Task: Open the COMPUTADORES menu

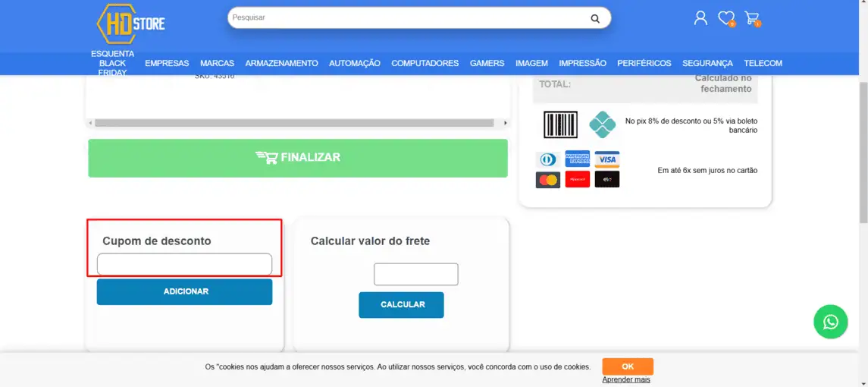Action: tap(425, 63)
